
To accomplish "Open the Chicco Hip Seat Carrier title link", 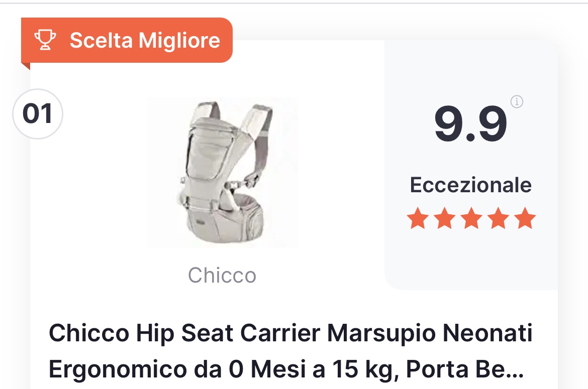I will click(x=290, y=351).
